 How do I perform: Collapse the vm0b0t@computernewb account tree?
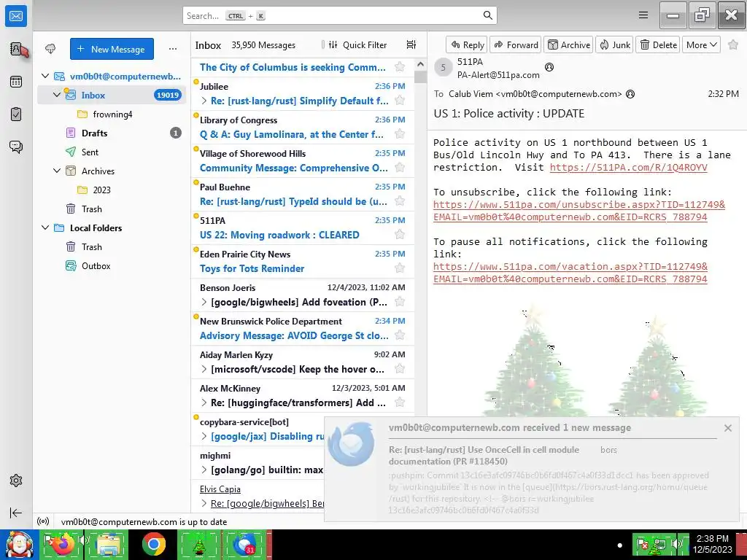tap(45, 76)
